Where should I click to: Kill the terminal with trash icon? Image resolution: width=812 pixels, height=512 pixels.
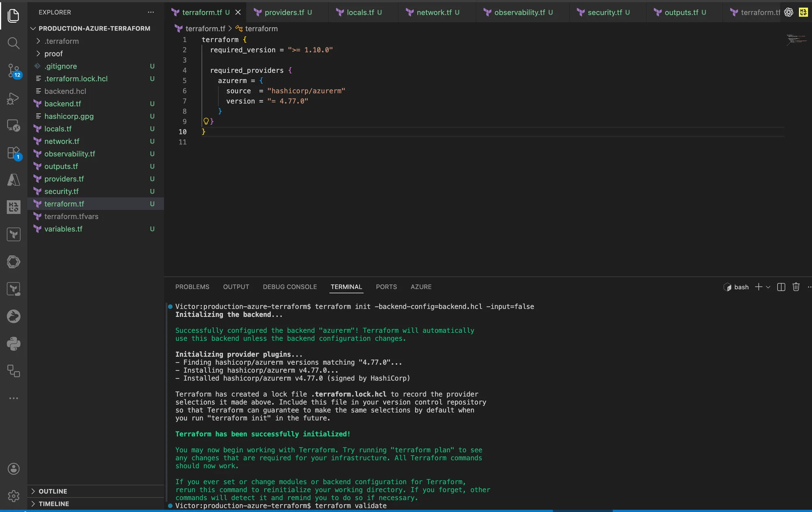(796, 287)
